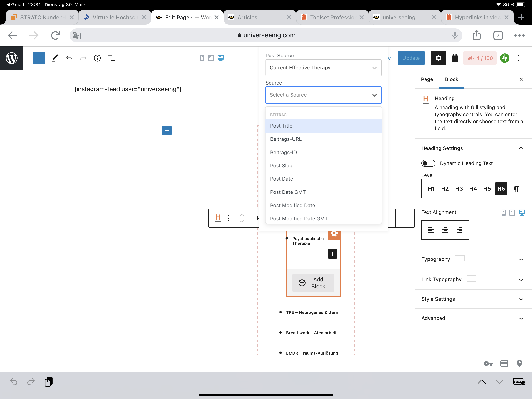Set heading level to H1

[x=431, y=188]
